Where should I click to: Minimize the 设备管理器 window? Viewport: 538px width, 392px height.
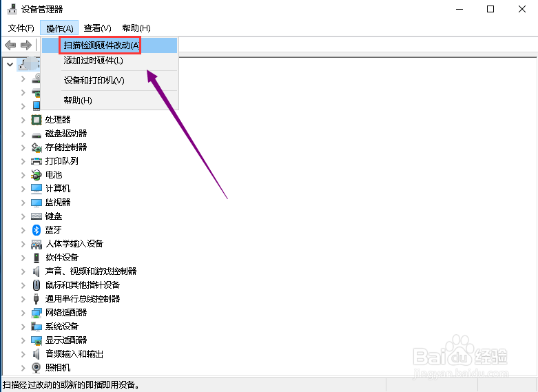(x=459, y=9)
